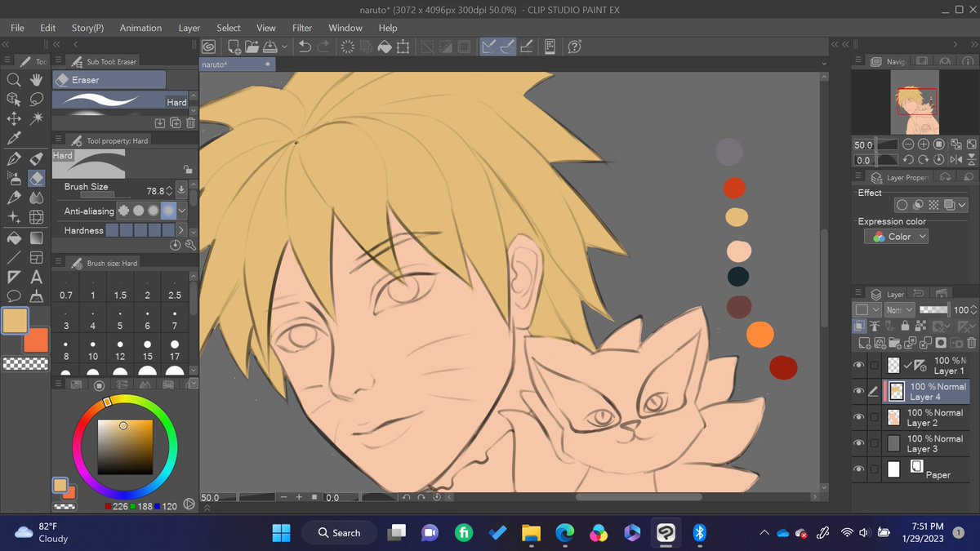Select Layer 4 in the Layer panel

pyautogui.click(x=926, y=391)
